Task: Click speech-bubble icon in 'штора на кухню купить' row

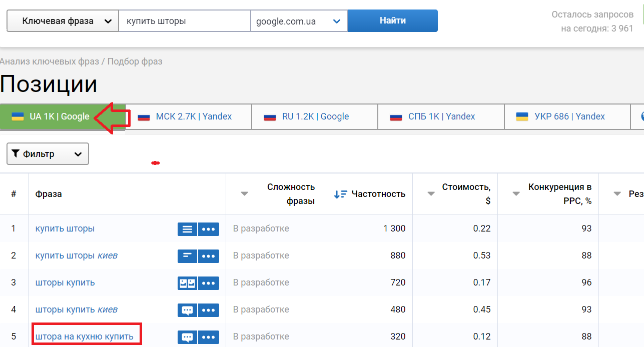Action: coord(187,337)
